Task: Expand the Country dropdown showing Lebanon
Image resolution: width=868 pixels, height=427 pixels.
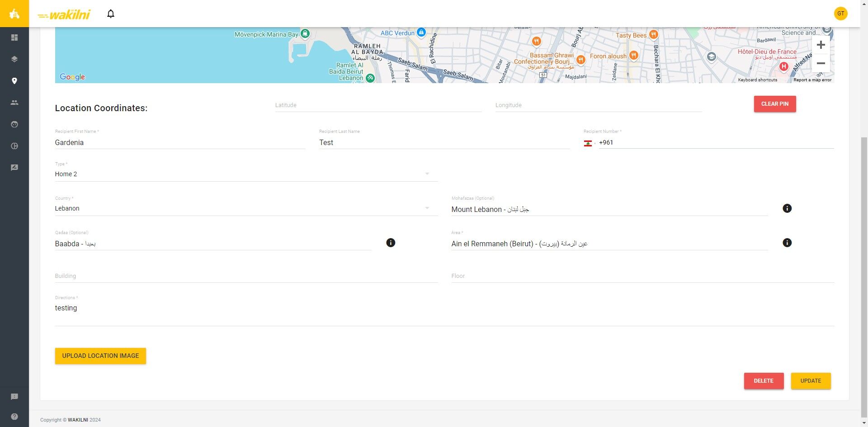Action: pyautogui.click(x=246, y=208)
